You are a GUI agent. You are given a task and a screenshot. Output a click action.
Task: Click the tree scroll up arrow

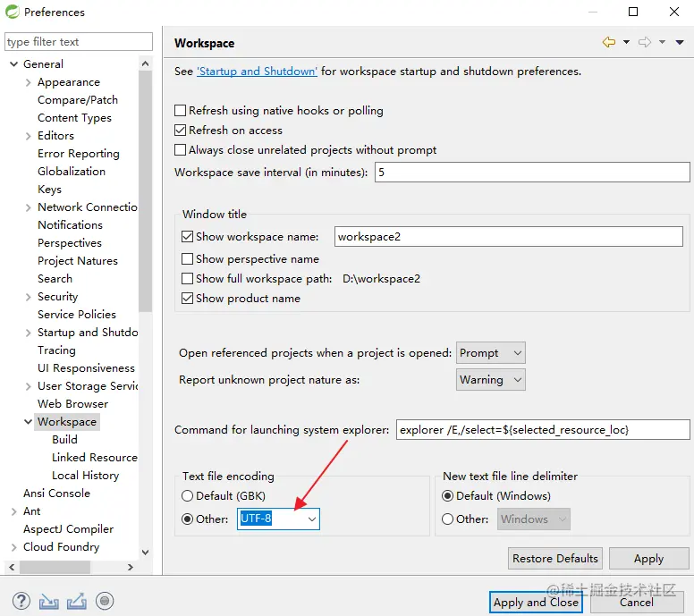[145, 63]
